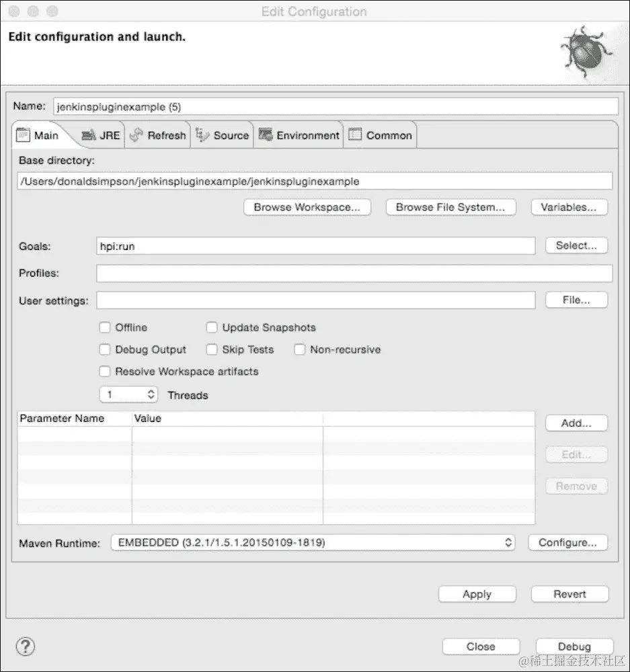
Task: Click the Name input field
Action: click(336, 107)
